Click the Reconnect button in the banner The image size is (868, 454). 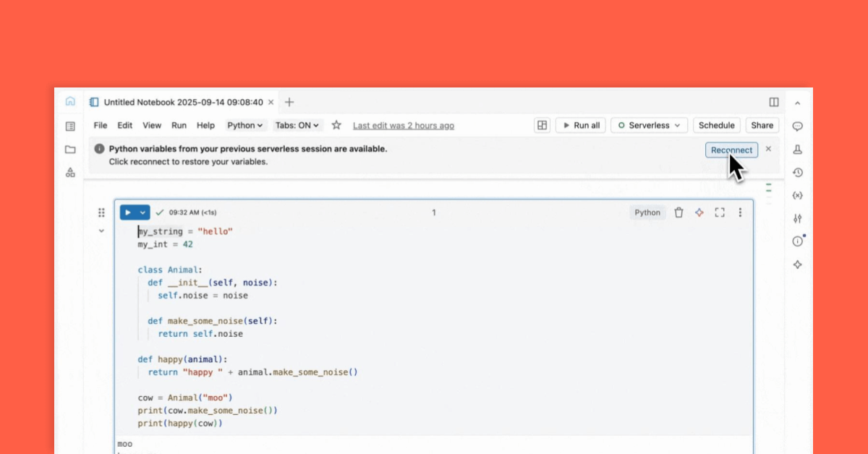click(x=731, y=150)
